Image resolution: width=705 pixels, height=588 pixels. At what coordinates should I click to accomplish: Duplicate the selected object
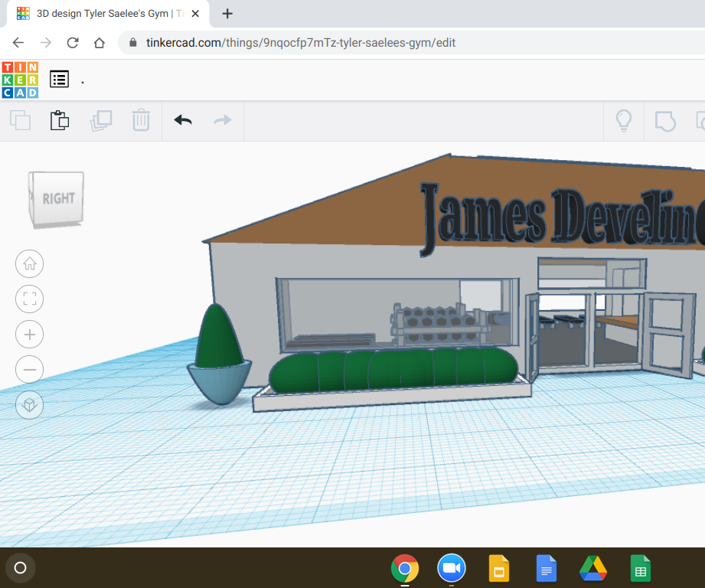click(100, 120)
